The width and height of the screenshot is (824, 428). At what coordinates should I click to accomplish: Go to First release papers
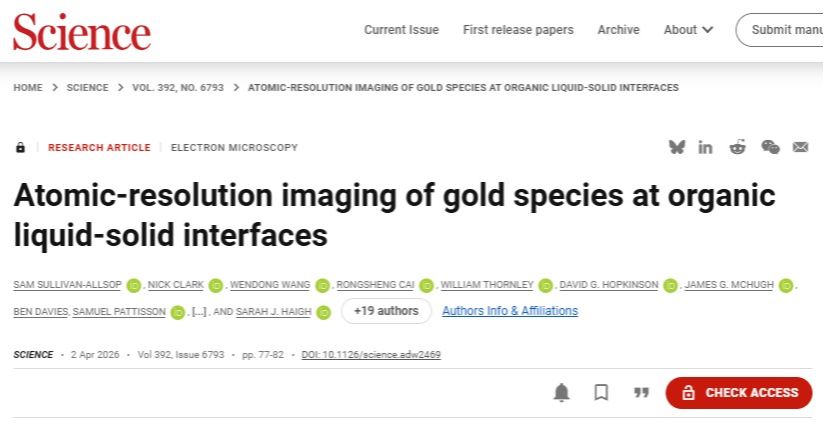click(518, 30)
